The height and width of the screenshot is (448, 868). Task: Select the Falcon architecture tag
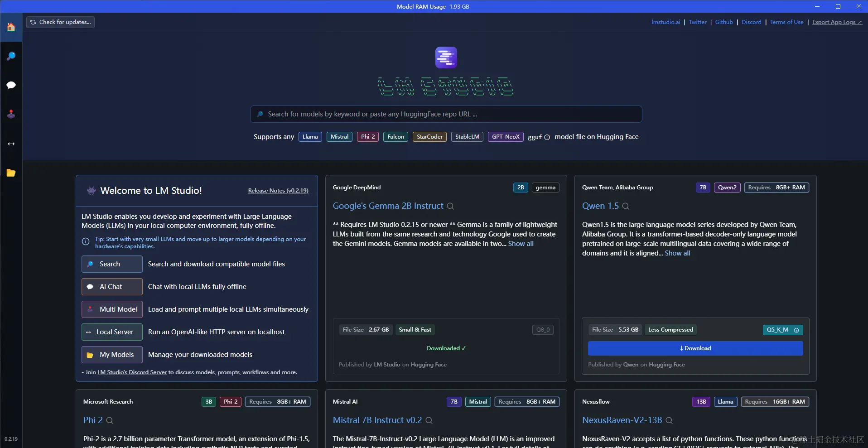coord(395,137)
